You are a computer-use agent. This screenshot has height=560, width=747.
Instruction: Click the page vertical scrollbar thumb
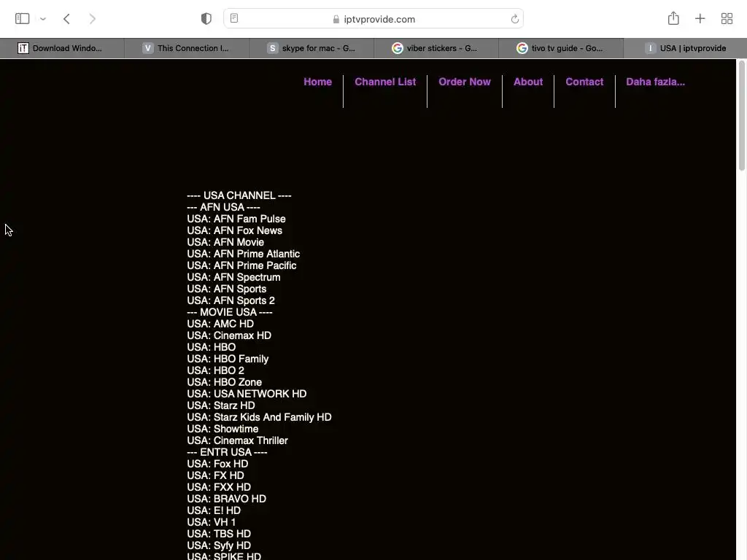click(x=742, y=115)
